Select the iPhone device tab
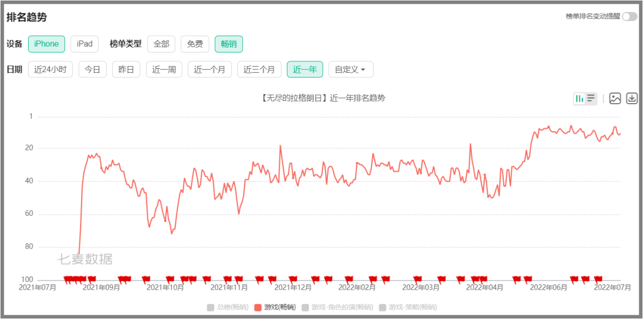644x319 pixels. coord(47,44)
